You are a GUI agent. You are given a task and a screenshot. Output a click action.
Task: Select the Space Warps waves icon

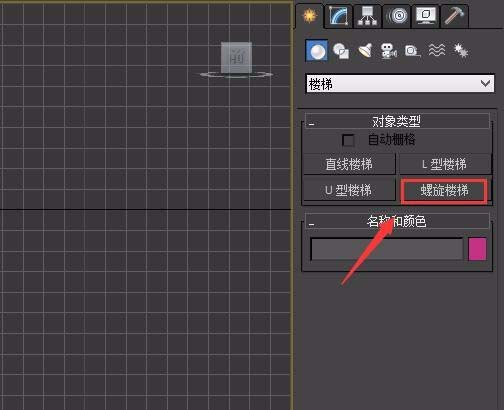click(437, 51)
